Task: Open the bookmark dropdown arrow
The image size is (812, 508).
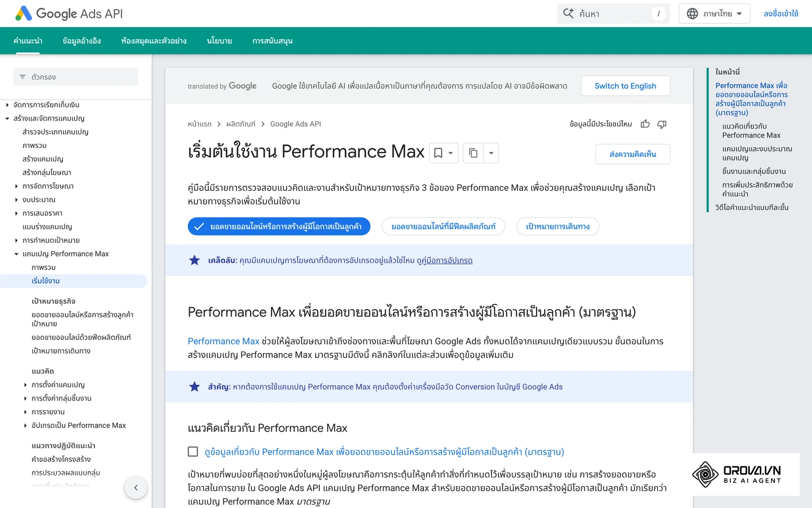Action: point(451,153)
